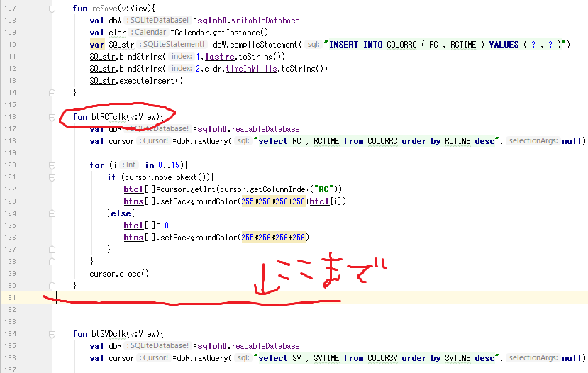Fold the if block at line 121
This screenshot has width=588, height=373.
52,177
